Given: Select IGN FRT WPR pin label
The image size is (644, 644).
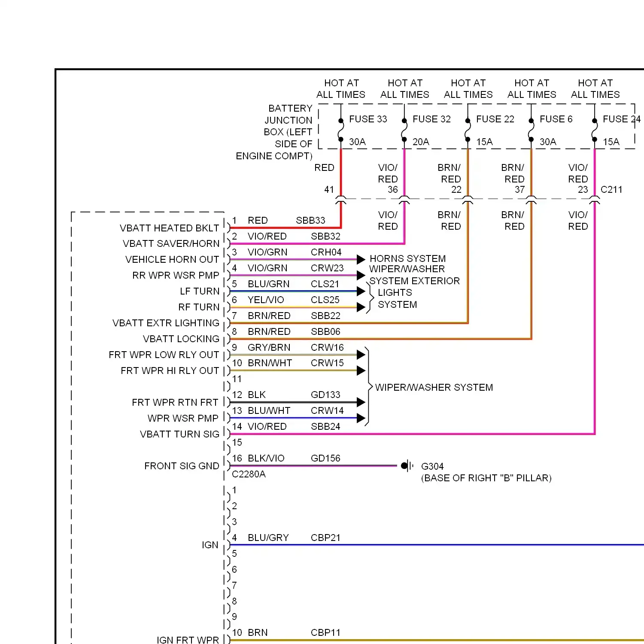Looking at the screenshot, I should (188, 640).
